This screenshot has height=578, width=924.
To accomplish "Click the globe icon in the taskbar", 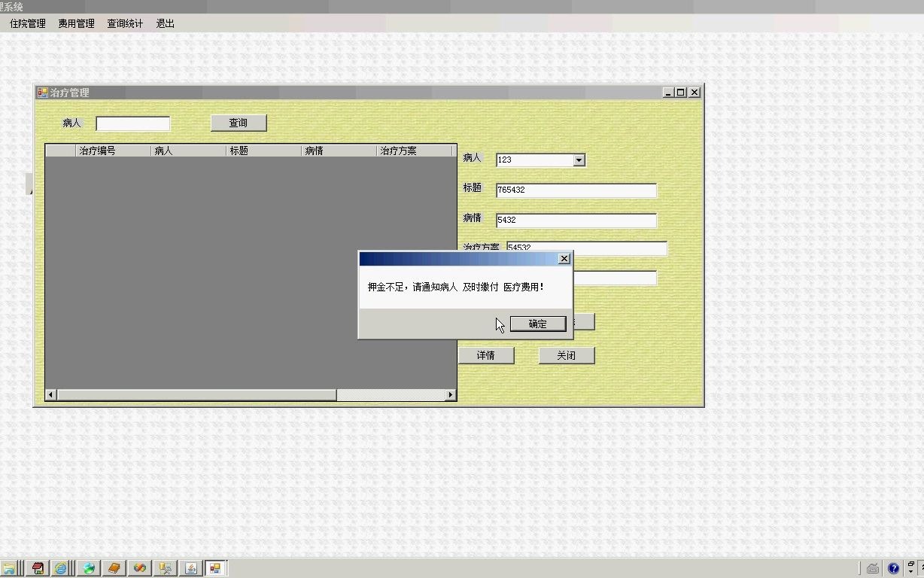I will click(88, 567).
